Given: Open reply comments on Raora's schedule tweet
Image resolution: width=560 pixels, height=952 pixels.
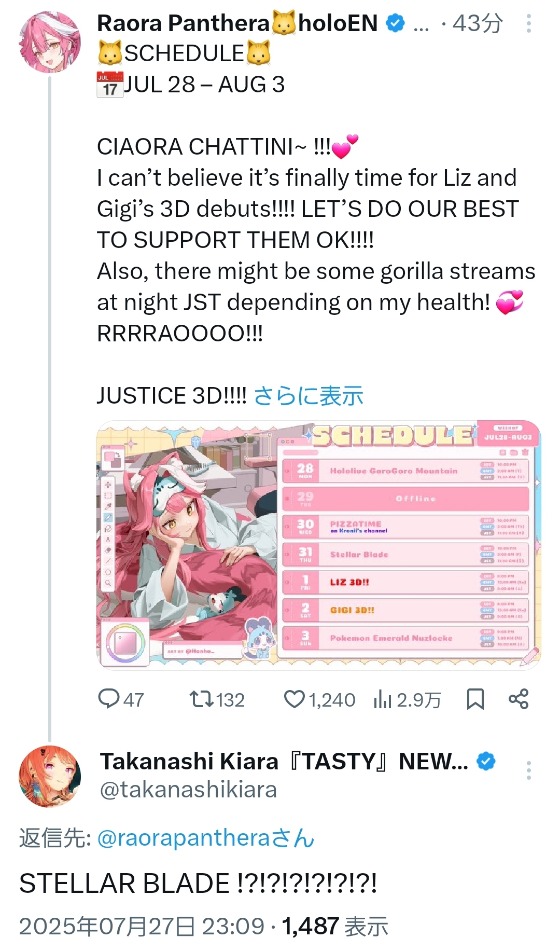Looking at the screenshot, I should click(121, 699).
